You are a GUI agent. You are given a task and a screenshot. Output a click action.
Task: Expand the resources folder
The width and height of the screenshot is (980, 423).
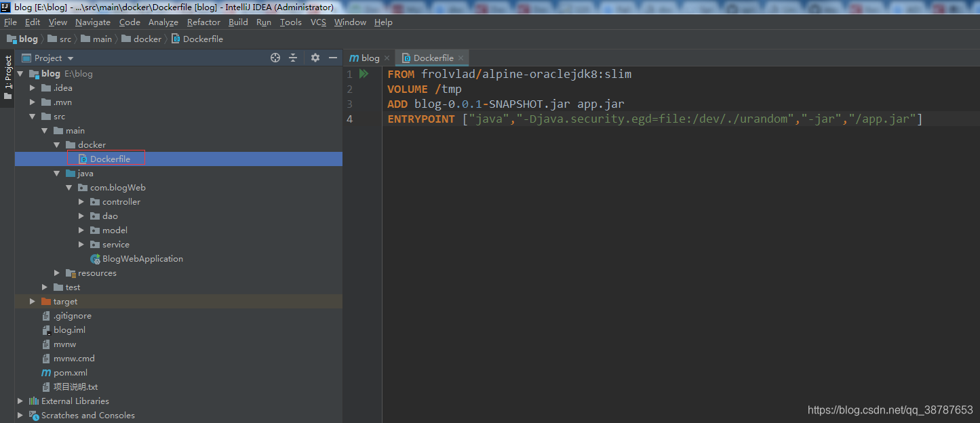(57, 273)
